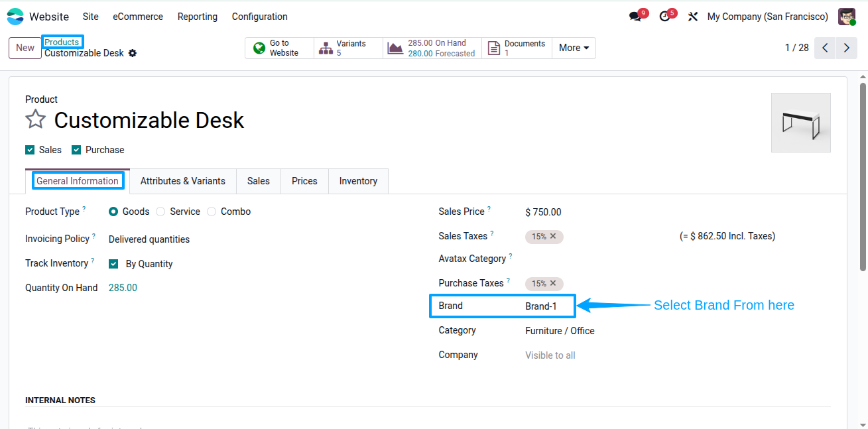Expand the More dropdown button

click(574, 48)
